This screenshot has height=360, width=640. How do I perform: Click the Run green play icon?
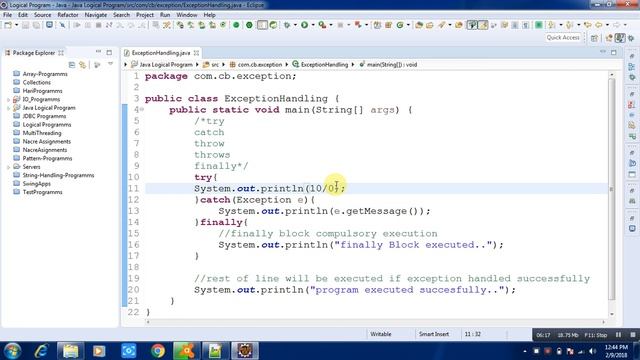click(304, 25)
